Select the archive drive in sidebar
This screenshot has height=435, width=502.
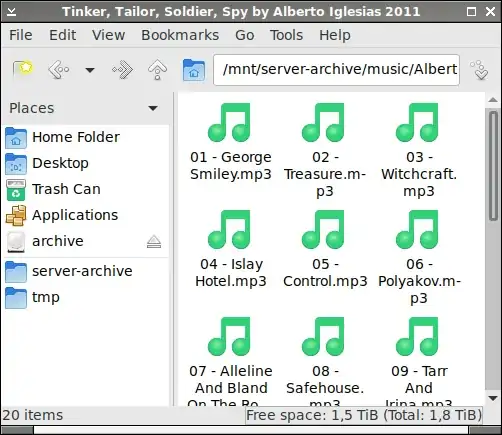[85, 241]
